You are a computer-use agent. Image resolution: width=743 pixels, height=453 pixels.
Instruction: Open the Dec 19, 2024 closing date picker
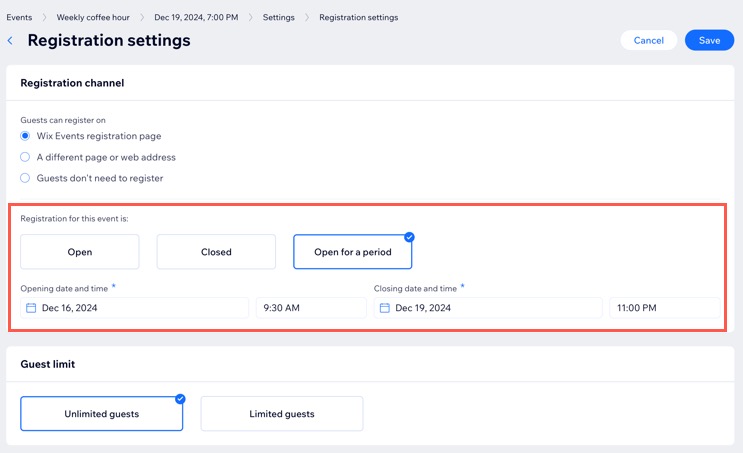click(488, 308)
